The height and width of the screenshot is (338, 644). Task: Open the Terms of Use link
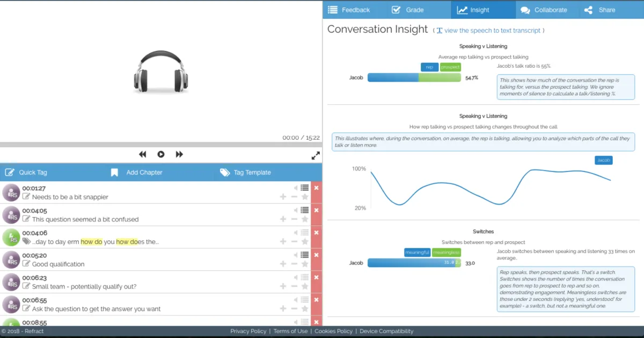tap(290, 331)
